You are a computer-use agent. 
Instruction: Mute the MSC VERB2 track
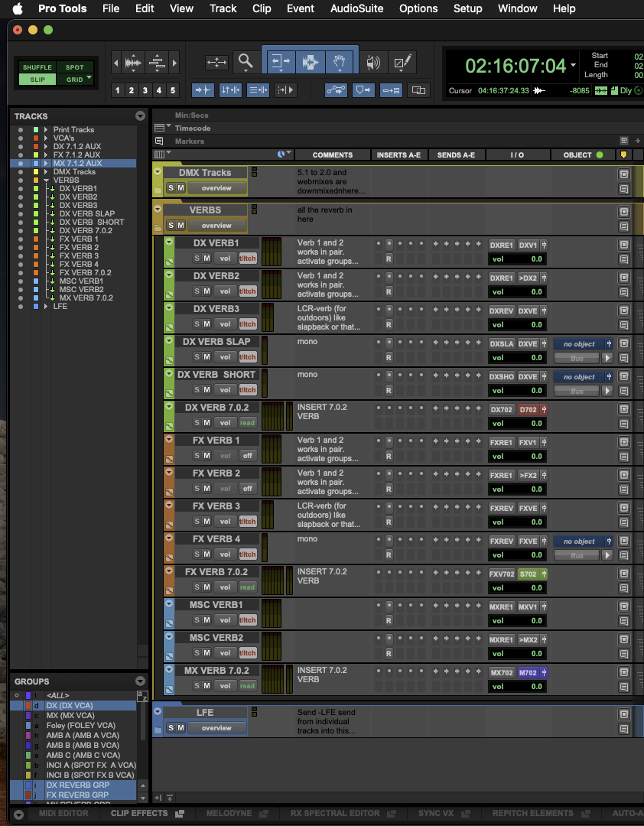[207, 652]
